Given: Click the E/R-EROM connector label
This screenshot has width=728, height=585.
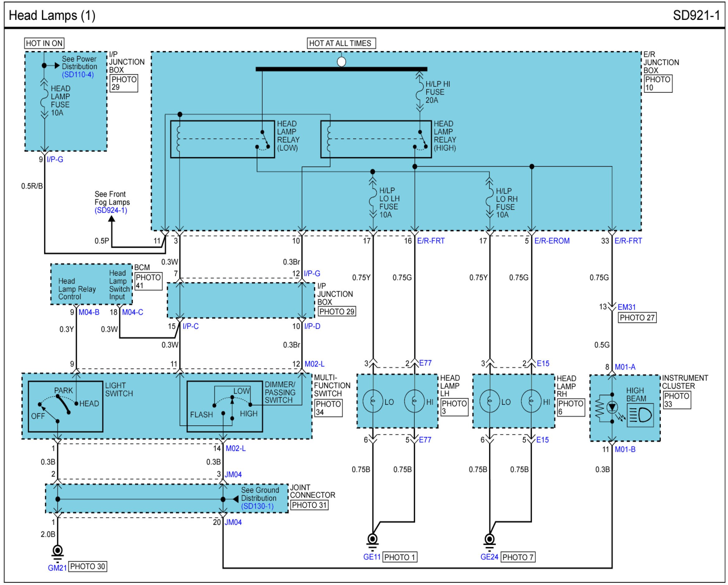Looking at the screenshot, I should tap(552, 241).
